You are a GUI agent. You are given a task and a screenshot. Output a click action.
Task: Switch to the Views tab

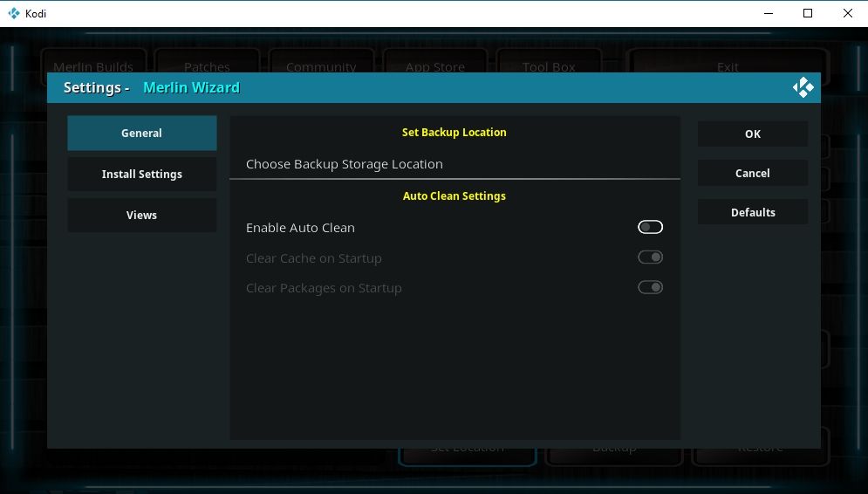(x=141, y=215)
